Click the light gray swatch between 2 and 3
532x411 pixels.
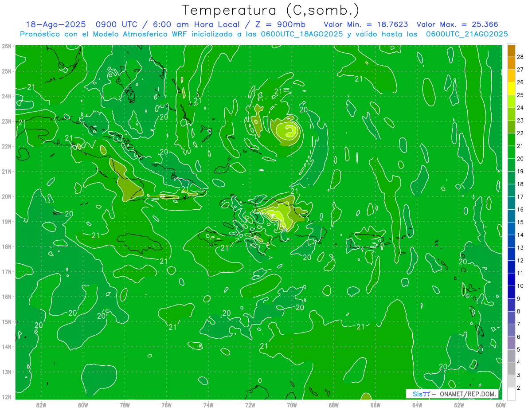click(511, 381)
